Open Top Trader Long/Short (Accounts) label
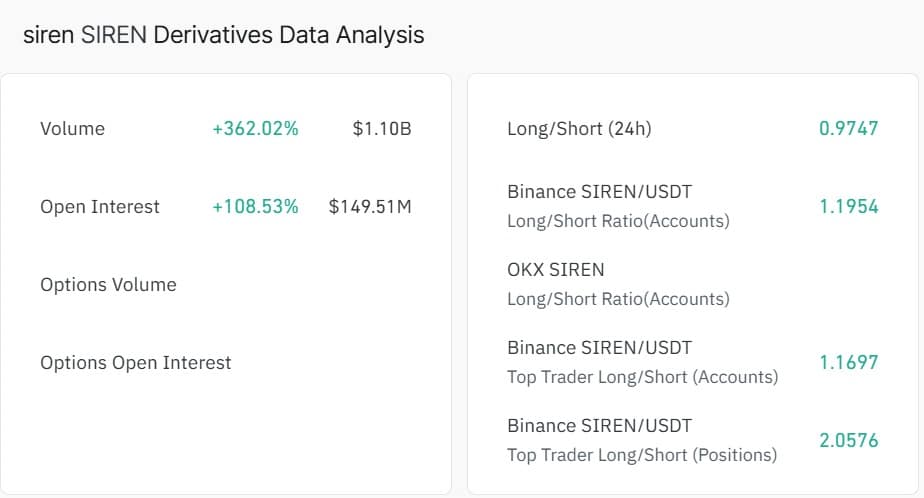Image resolution: width=924 pixels, height=498 pixels. pos(642,377)
